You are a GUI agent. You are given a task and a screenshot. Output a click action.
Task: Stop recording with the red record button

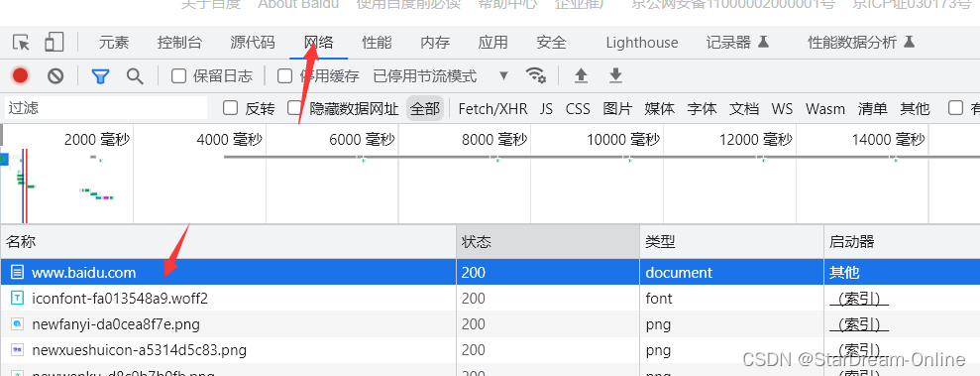(21, 76)
